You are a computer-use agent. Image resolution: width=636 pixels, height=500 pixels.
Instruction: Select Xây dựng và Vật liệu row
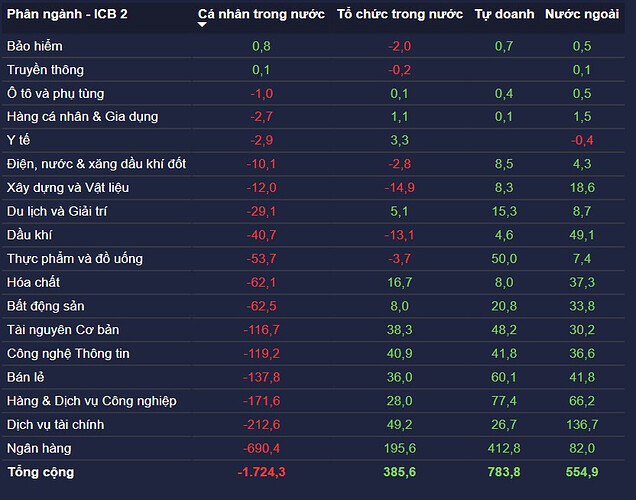(67, 187)
